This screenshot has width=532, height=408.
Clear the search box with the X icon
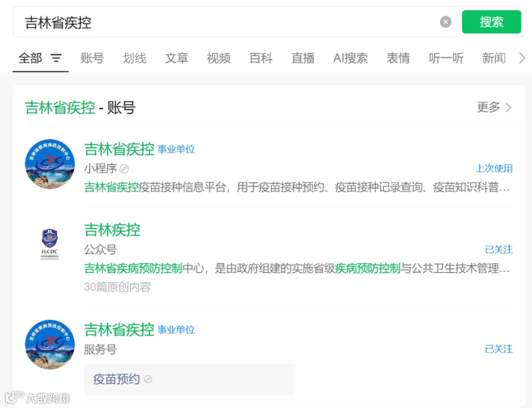pos(446,22)
